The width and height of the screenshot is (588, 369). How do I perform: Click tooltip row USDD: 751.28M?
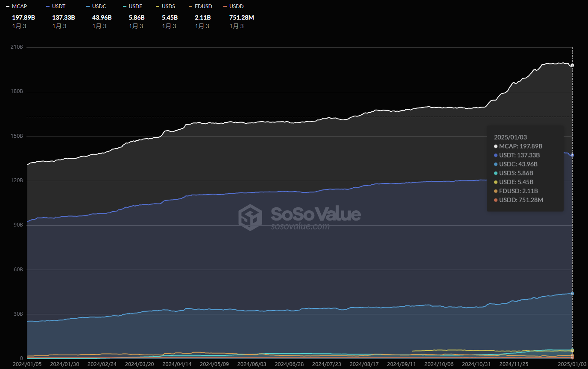pyautogui.click(x=518, y=200)
